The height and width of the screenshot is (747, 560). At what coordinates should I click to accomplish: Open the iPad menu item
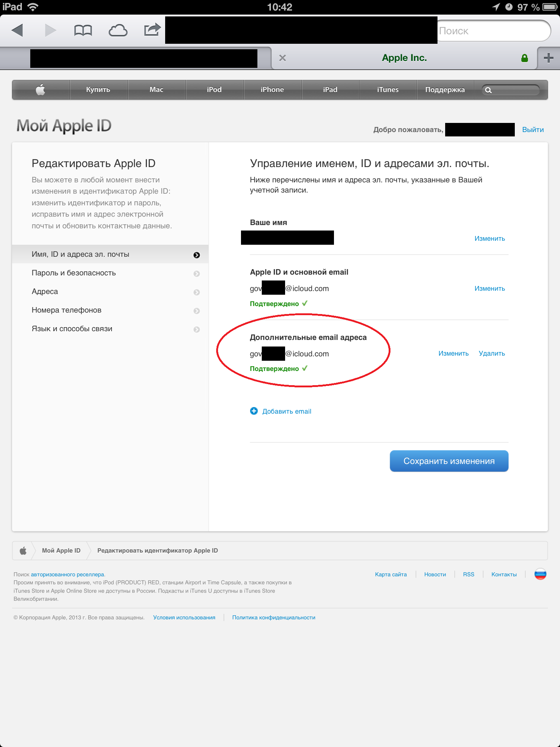[x=330, y=90]
